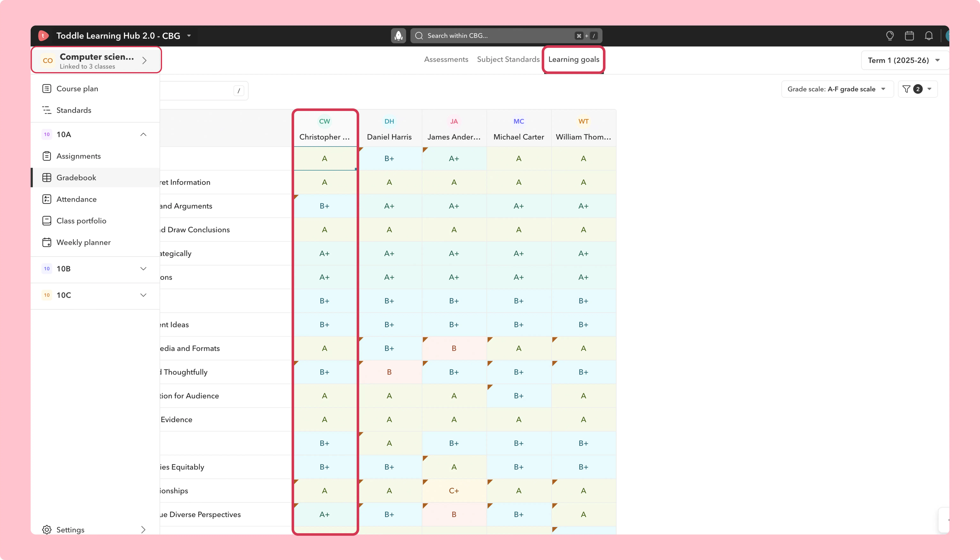Click the 'Diverse Perspectives' row label
Viewport: 980px width, 560px height.
click(200, 515)
